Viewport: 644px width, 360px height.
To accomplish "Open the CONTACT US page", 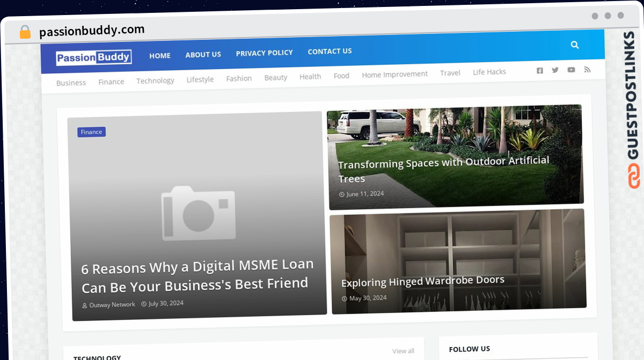I will pos(330,51).
